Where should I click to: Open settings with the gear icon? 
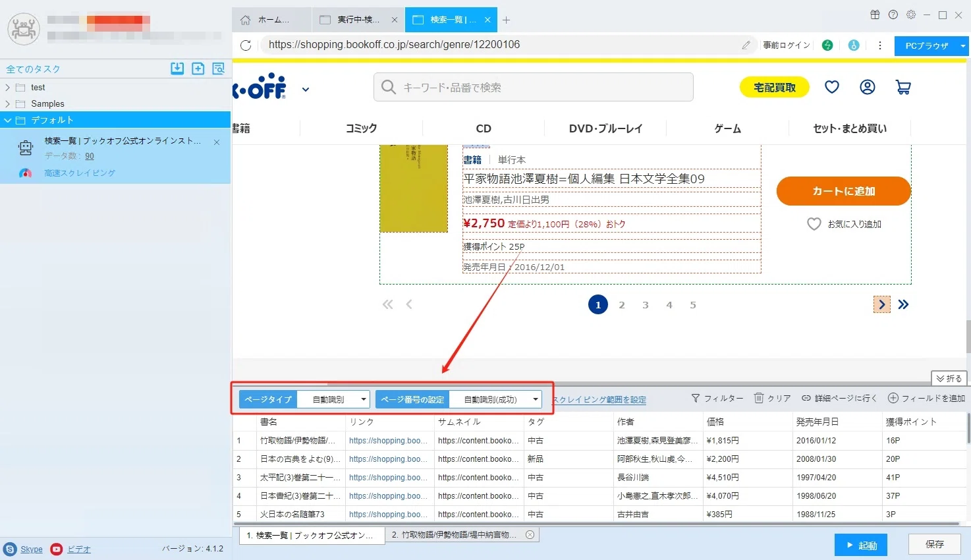(911, 14)
